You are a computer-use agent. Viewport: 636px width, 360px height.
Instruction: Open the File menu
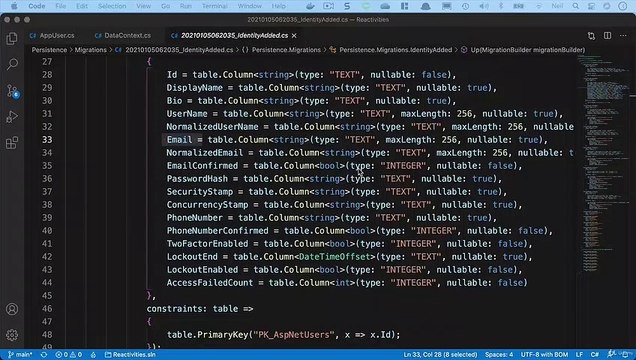click(x=60, y=6)
